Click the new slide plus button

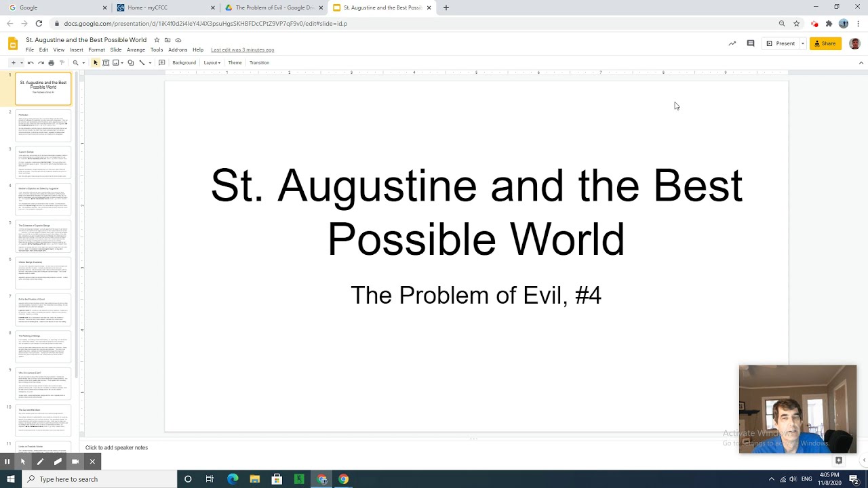(13, 62)
